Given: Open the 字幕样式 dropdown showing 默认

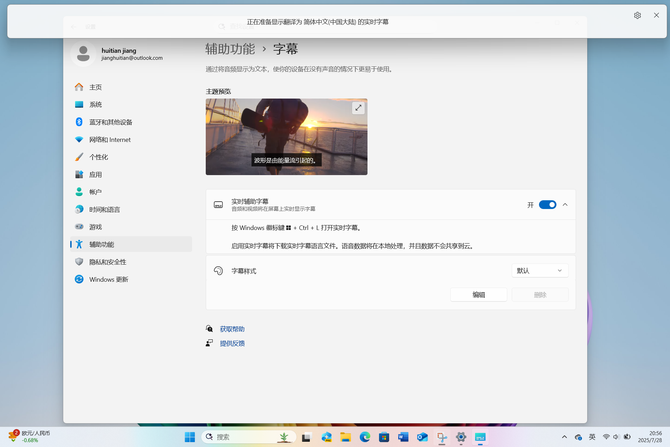Looking at the screenshot, I should 540,270.
